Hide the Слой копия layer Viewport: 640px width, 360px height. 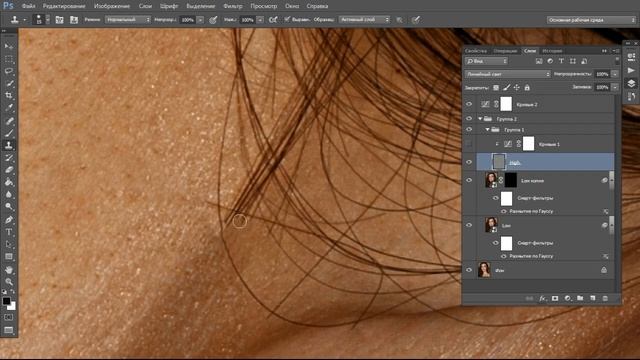pos(469,180)
